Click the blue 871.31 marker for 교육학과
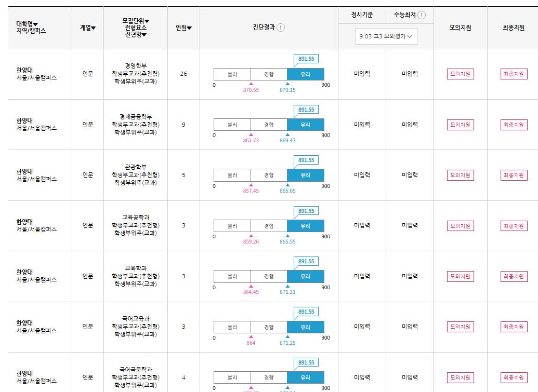Viewport: 538px width, 392px height. point(287,286)
